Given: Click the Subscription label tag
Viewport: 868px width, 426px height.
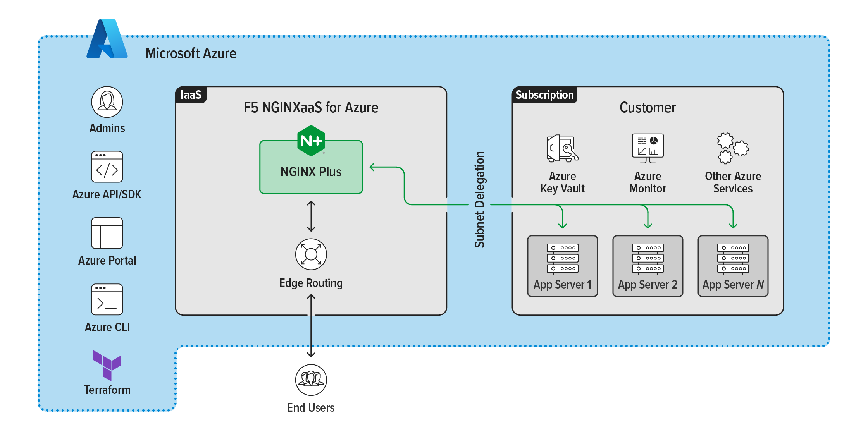Looking at the screenshot, I should click(x=545, y=95).
